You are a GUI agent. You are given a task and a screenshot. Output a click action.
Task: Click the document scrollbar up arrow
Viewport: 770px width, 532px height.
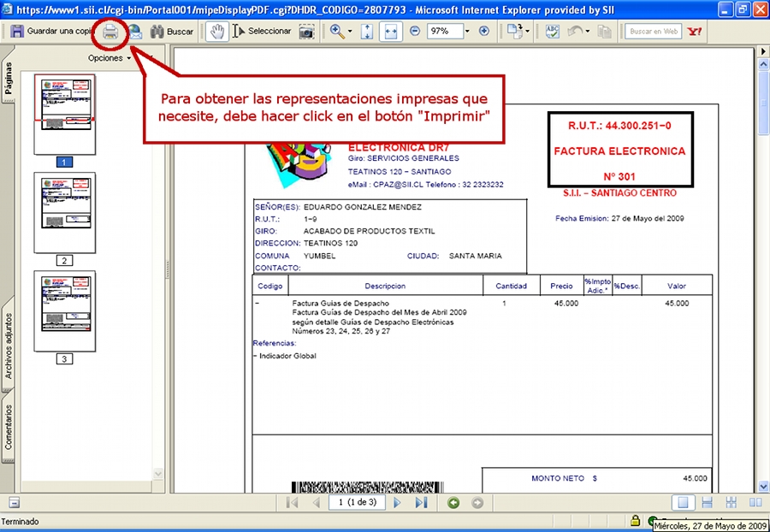(764, 64)
